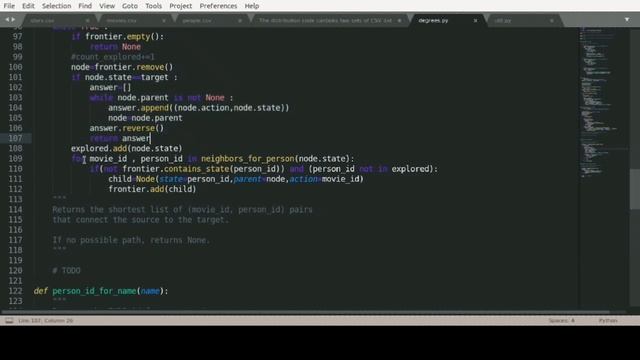Open the Project menu
The image size is (640, 360).
(x=180, y=6)
